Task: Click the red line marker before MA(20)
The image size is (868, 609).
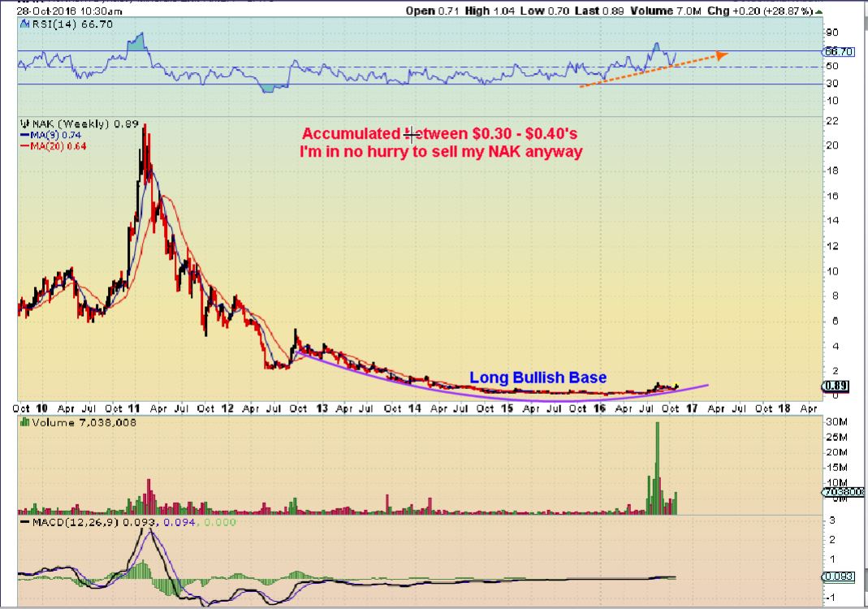Action: click(25, 146)
